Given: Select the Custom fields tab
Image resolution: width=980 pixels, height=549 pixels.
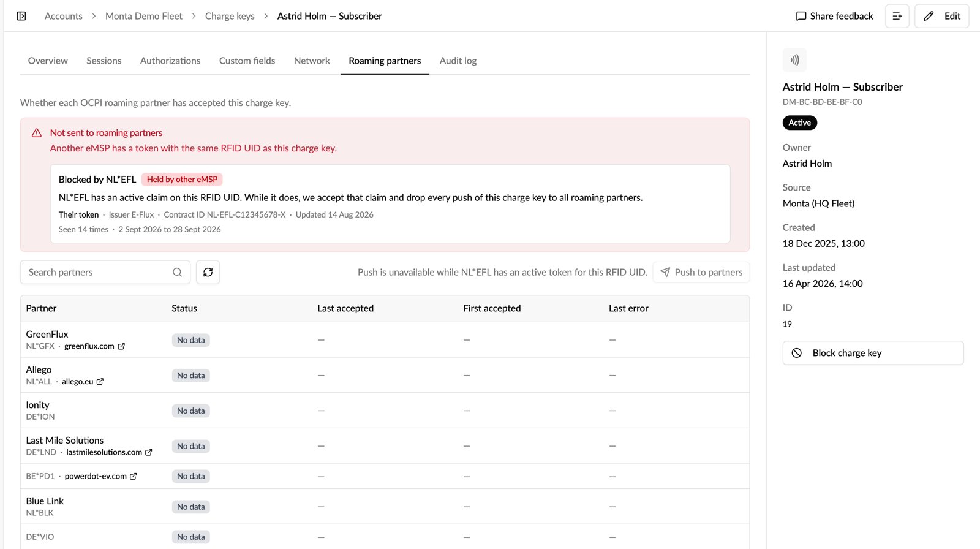Looking at the screenshot, I should pos(247,61).
